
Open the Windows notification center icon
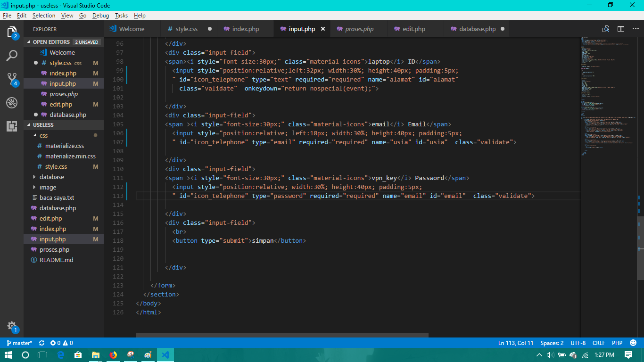coord(628,355)
